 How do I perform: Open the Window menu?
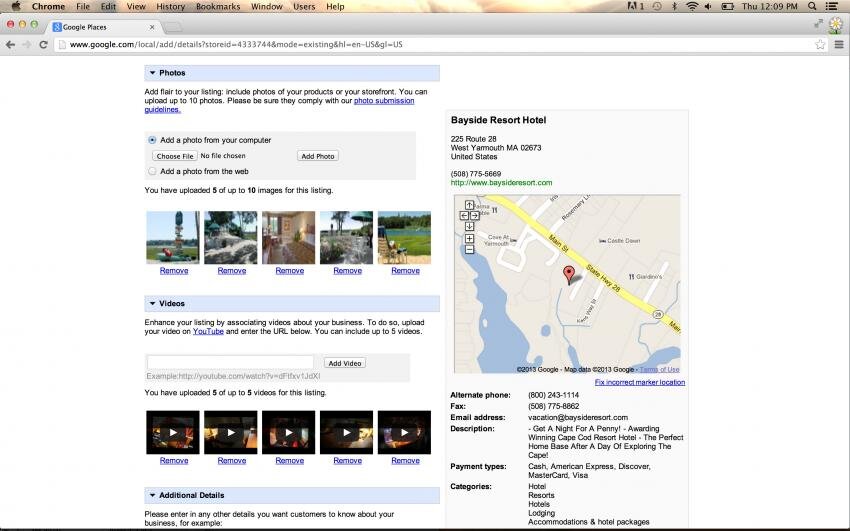coord(267,7)
